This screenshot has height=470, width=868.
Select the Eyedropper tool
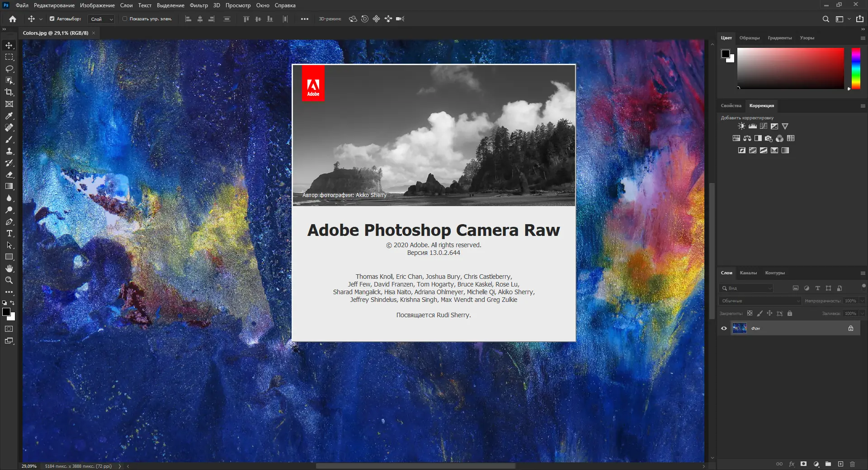click(x=9, y=116)
